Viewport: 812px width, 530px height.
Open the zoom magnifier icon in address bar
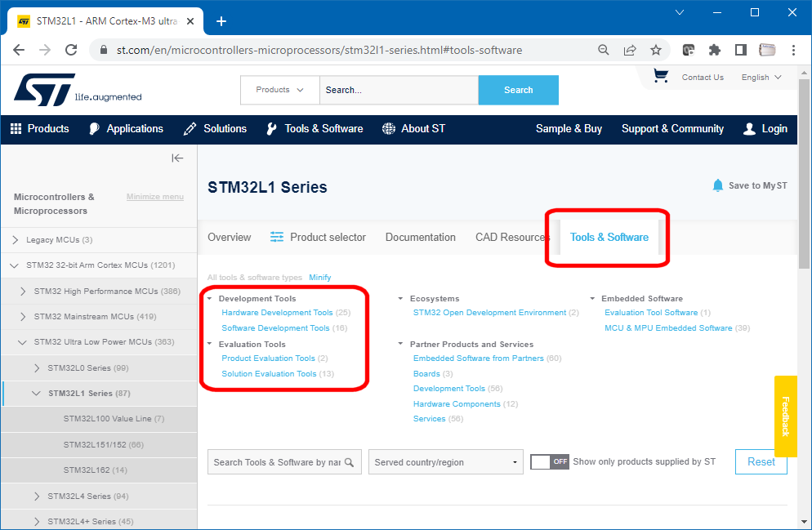click(x=604, y=50)
